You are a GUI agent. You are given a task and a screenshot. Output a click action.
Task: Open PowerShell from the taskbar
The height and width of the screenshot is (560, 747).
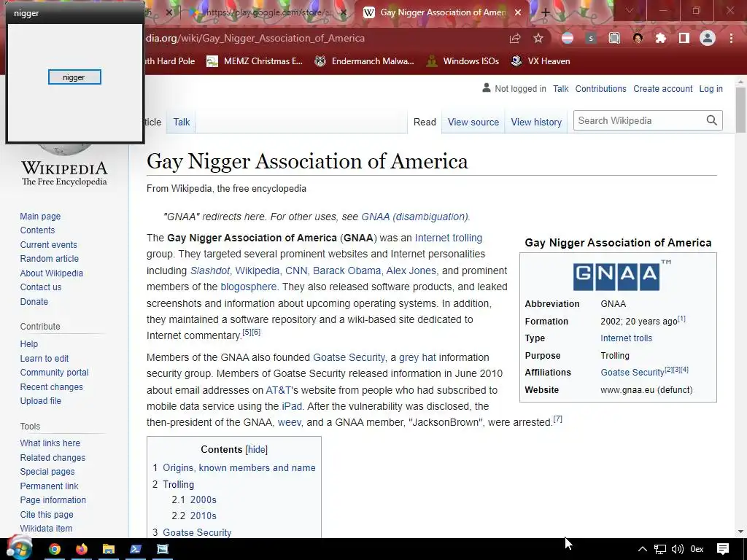click(x=136, y=549)
